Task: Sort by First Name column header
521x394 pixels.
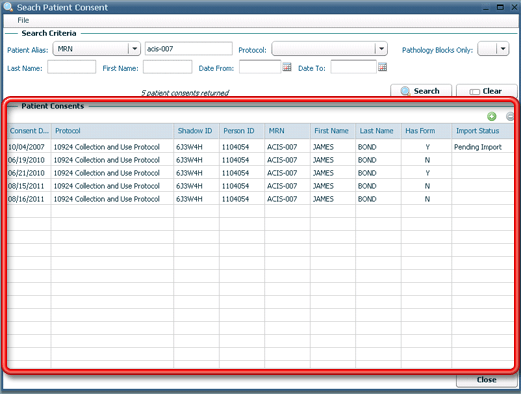Action: pyautogui.click(x=333, y=131)
